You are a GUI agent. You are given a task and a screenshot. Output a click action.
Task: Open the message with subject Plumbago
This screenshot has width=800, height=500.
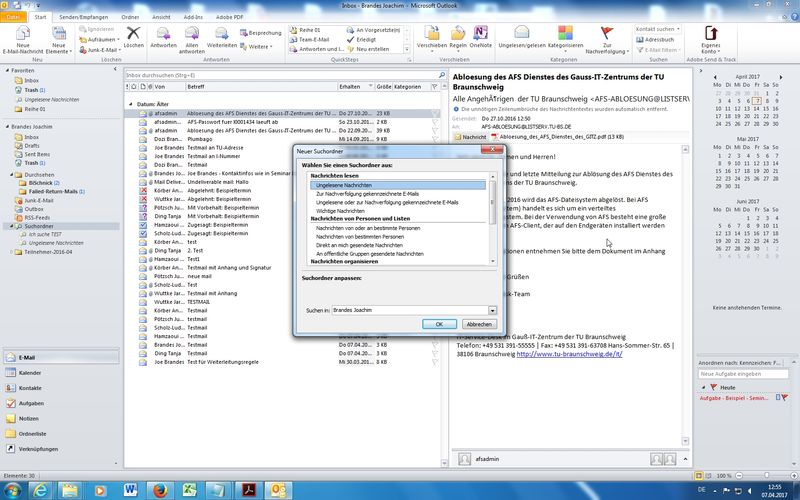(284, 139)
